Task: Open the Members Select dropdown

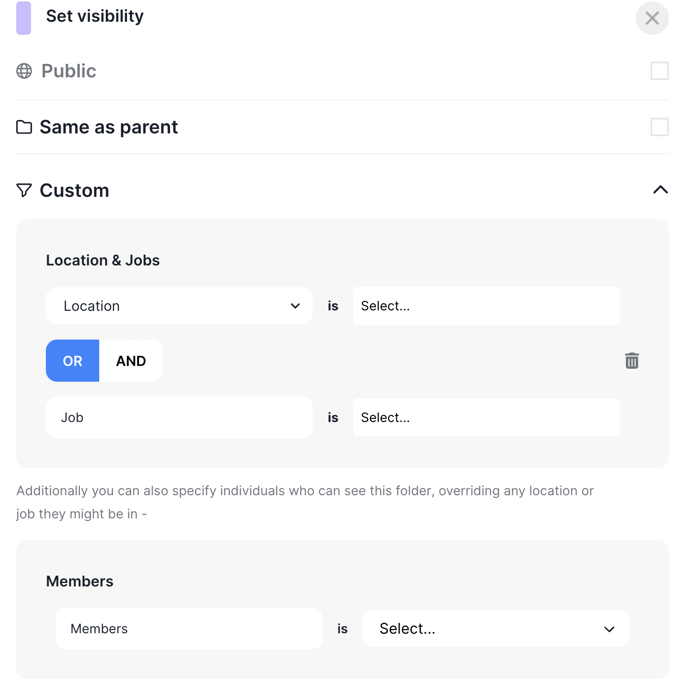Action: point(496,628)
